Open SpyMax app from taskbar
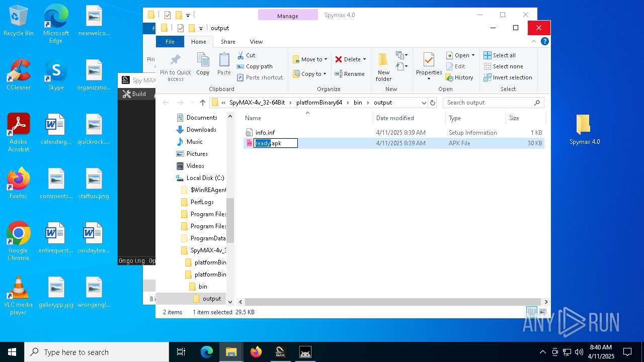The width and height of the screenshot is (644, 362). [x=281, y=352]
